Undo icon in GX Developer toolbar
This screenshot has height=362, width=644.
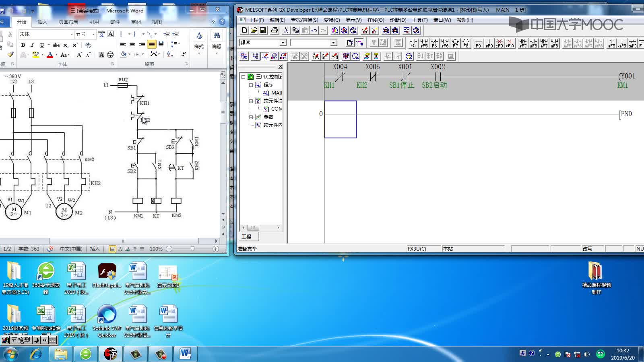(314, 30)
